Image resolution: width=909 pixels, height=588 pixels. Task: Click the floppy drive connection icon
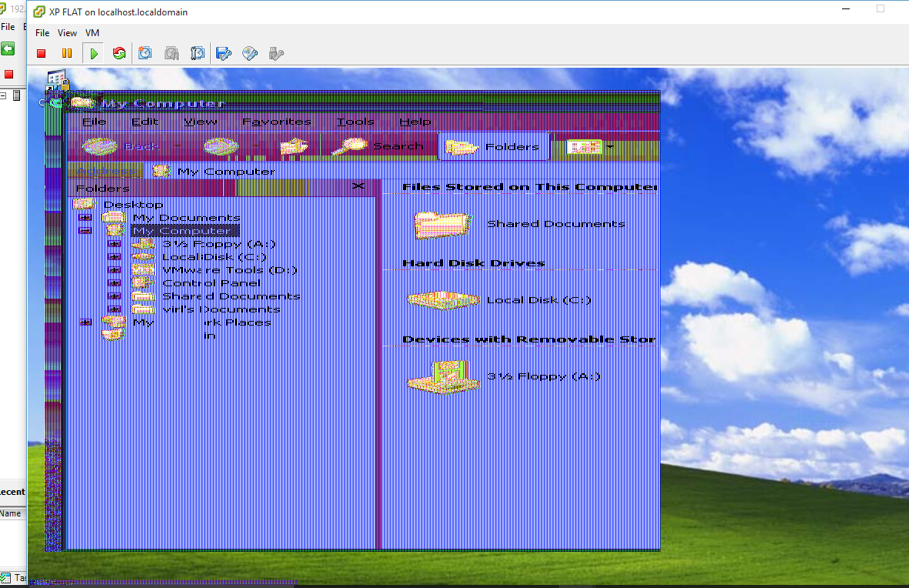pyautogui.click(x=224, y=54)
